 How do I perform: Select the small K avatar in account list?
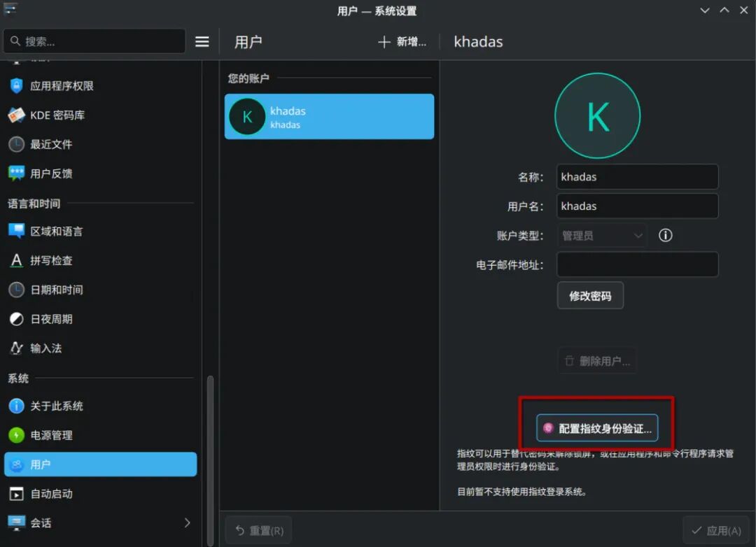pyautogui.click(x=247, y=117)
